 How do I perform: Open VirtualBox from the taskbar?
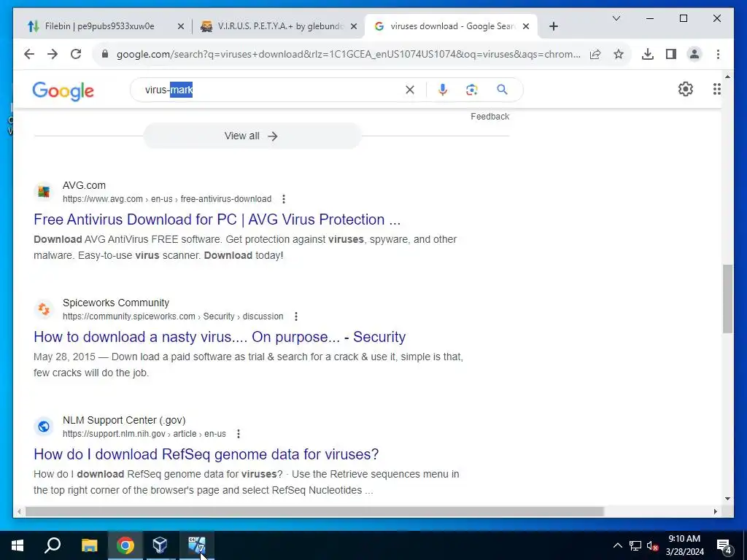pyautogui.click(x=160, y=545)
